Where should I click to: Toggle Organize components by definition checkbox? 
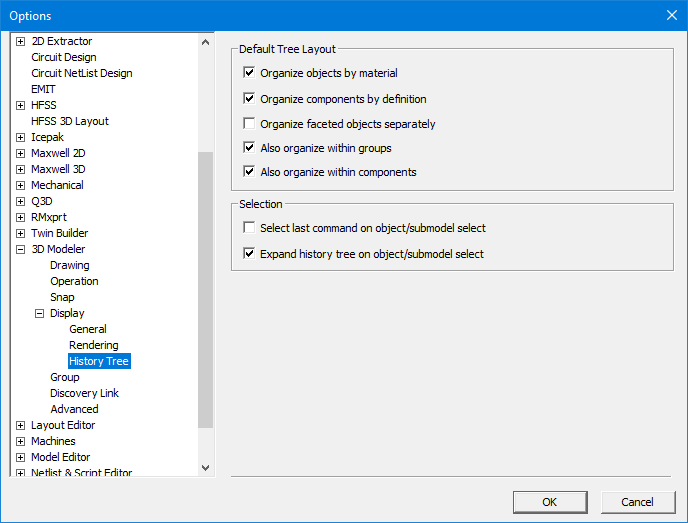point(249,98)
